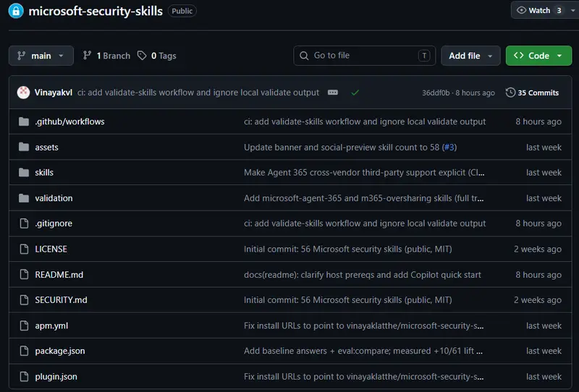This screenshot has width=579, height=392.
Task: Open the Watch options dropdown arrow
Action: click(x=573, y=10)
